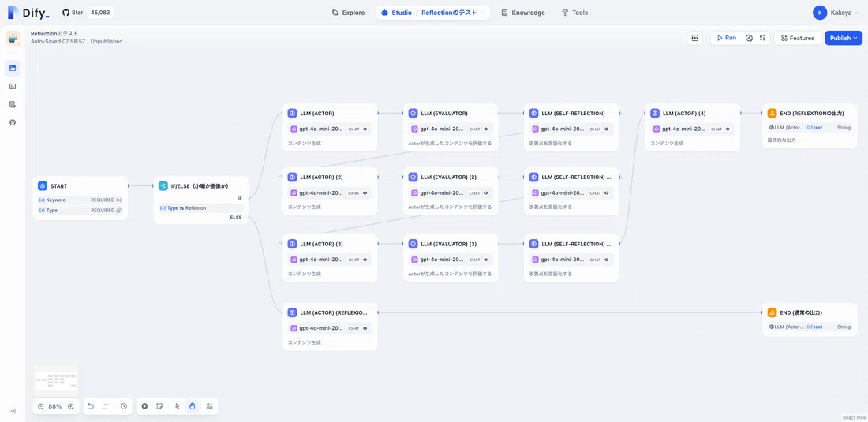Screen dimensions: 868x422
Task: Open the orchestrate workflow sidebar icon
Action: pyautogui.click(x=13, y=68)
